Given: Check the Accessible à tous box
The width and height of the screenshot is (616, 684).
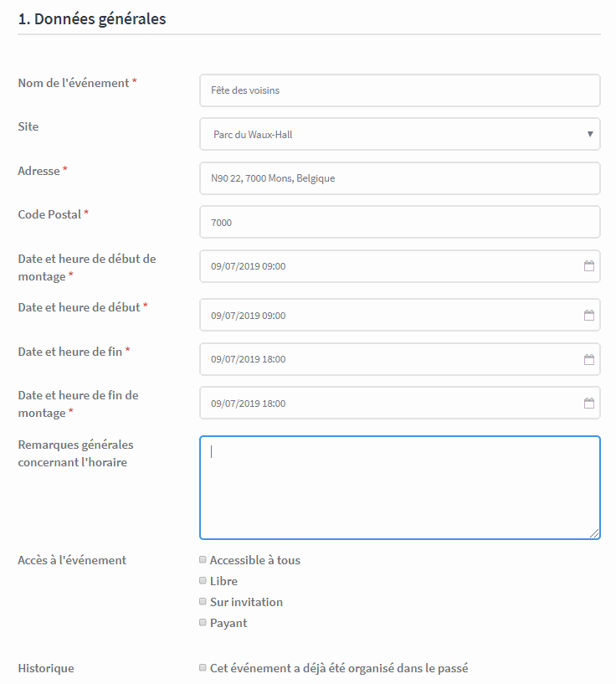Looking at the screenshot, I should click(x=203, y=560).
